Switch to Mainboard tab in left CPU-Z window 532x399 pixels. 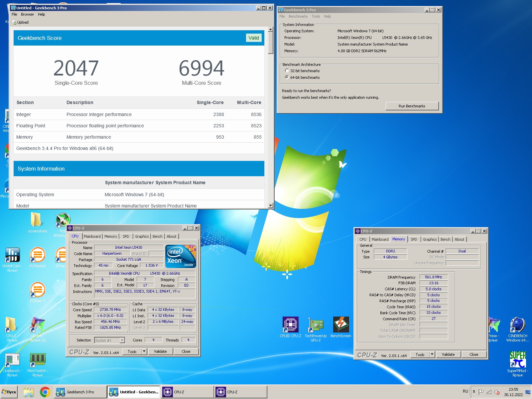click(x=92, y=236)
